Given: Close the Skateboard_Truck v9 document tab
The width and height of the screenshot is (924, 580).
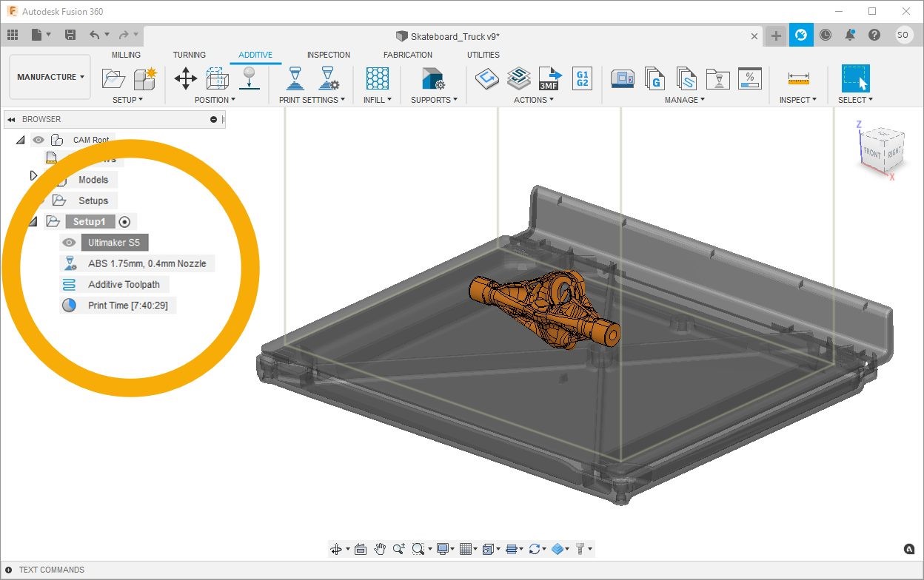Looking at the screenshot, I should coord(754,36).
